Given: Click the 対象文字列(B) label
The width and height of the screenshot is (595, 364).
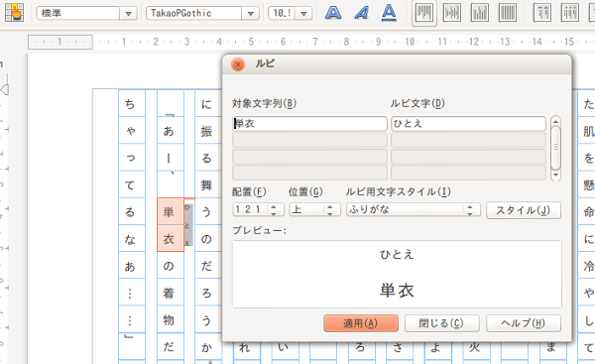Looking at the screenshot, I should point(264,103).
